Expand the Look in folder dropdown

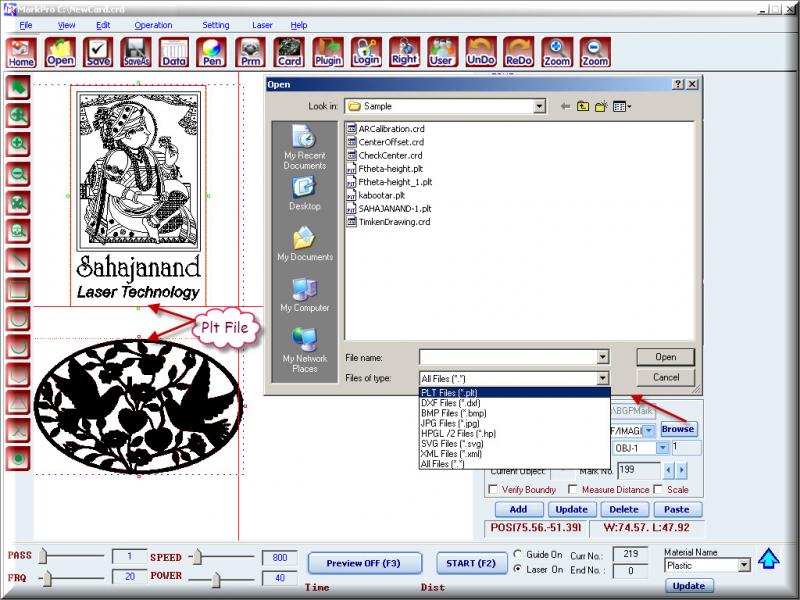pos(539,106)
